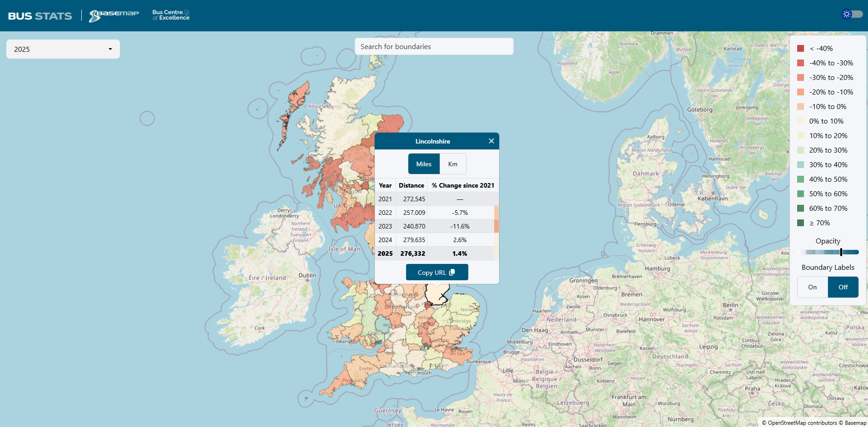
Task: Turn boundary labels On
Action: [x=812, y=287]
